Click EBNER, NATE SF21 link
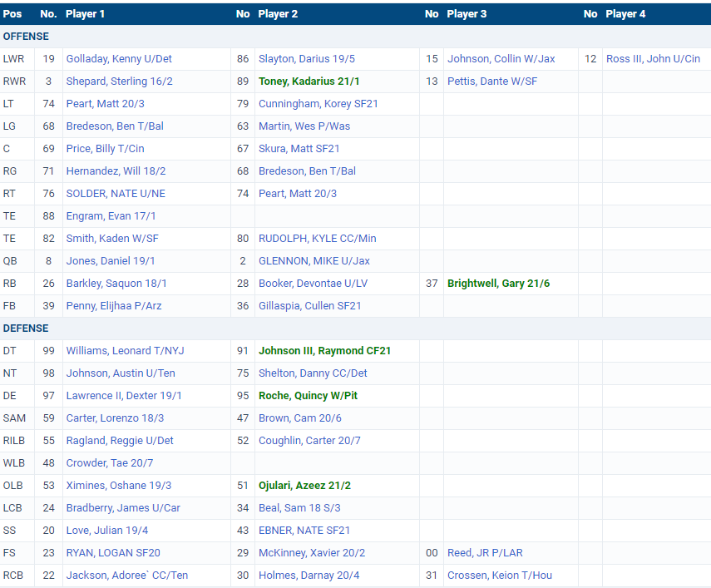The width and height of the screenshot is (711, 588). pyautogui.click(x=304, y=531)
